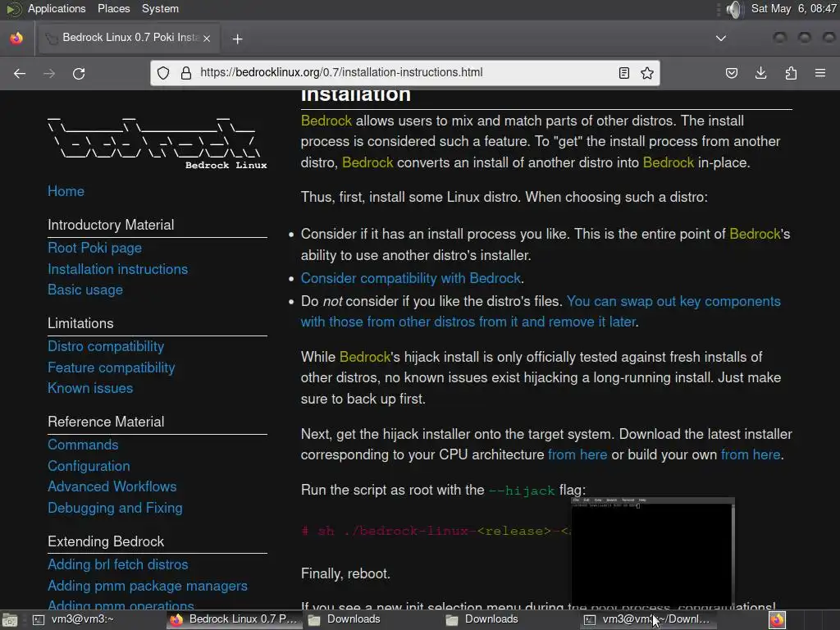
Task: Open Advanced Workflows link
Action: point(112,486)
